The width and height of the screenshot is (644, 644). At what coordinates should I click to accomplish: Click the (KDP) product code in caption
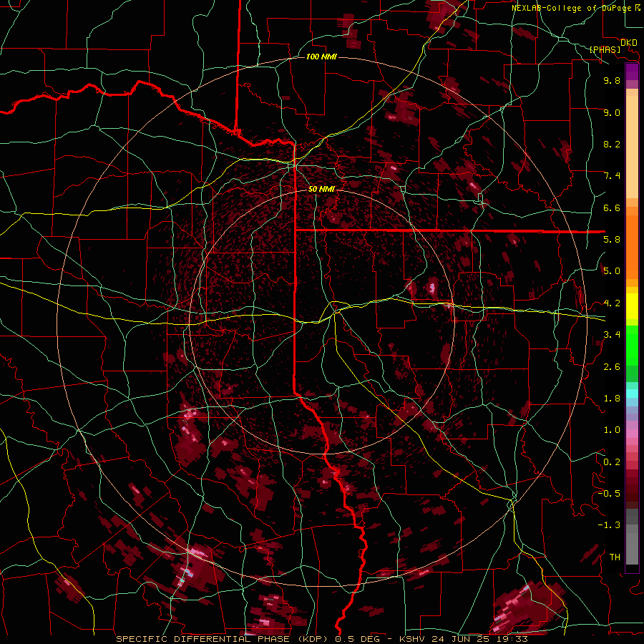pyautogui.click(x=312, y=639)
